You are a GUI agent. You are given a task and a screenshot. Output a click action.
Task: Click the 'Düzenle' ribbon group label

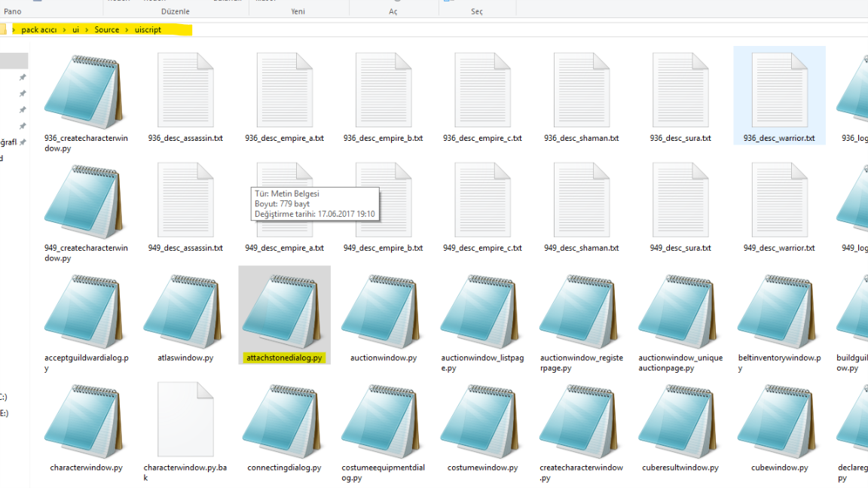pos(176,11)
